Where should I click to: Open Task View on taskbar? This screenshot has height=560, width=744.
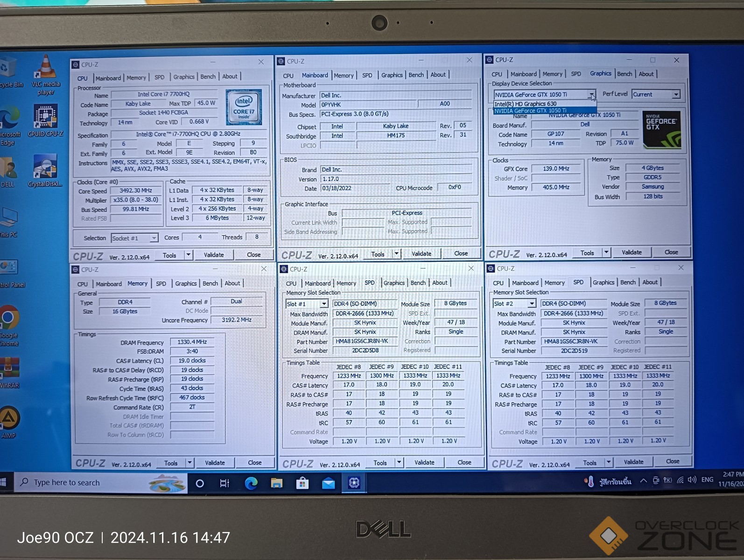tap(225, 483)
